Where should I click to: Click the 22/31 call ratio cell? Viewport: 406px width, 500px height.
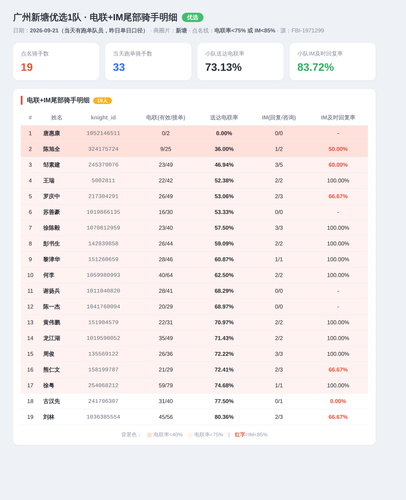coord(166,322)
